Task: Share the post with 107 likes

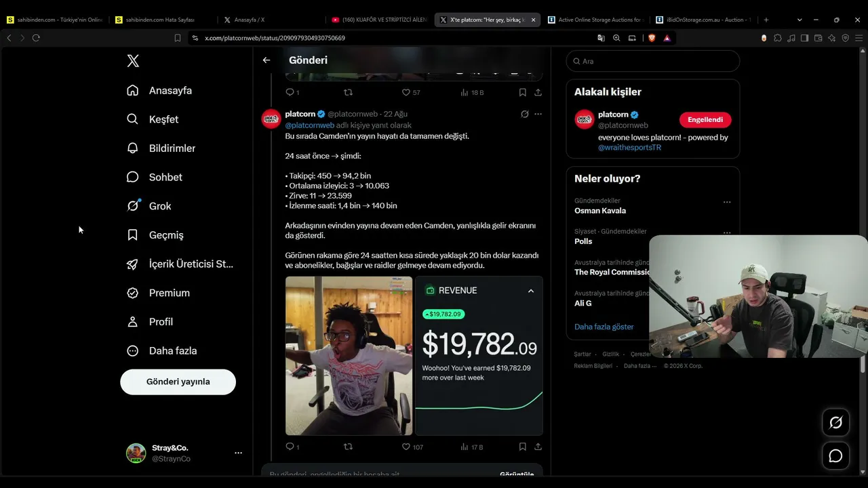Action: pos(538,447)
